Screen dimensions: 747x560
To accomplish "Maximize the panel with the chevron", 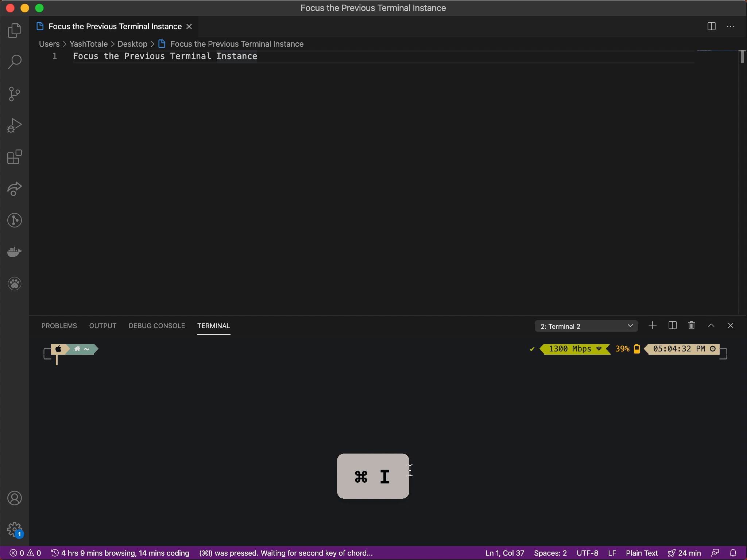I will tap(711, 326).
